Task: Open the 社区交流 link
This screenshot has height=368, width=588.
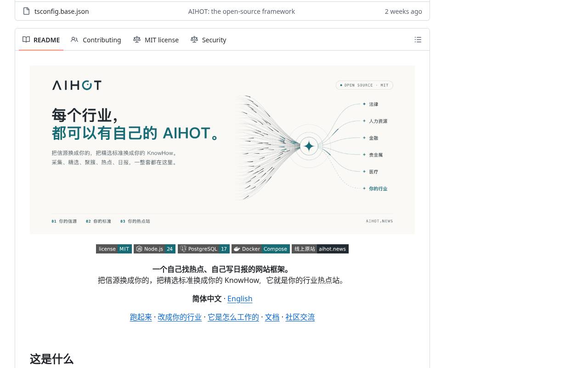Action: point(300,317)
